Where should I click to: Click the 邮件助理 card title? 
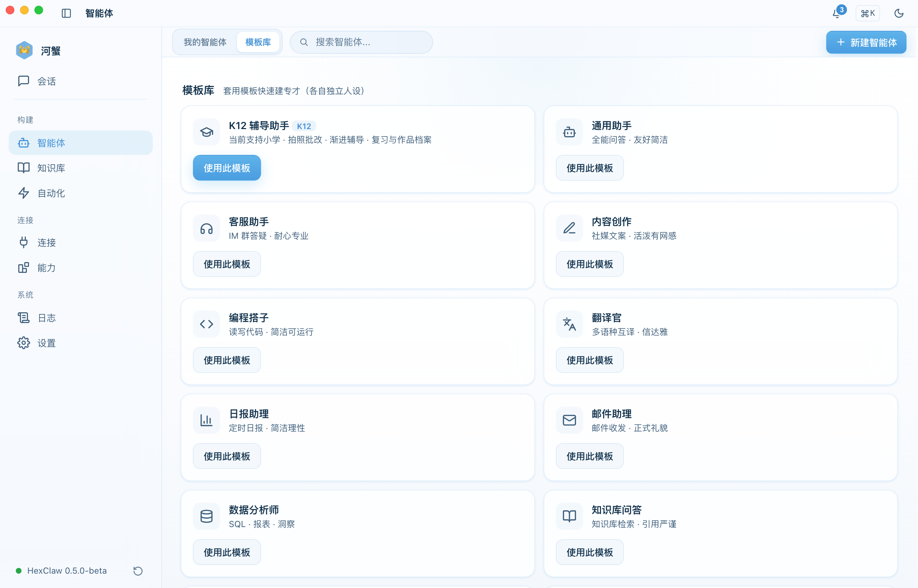(x=612, y=414)
